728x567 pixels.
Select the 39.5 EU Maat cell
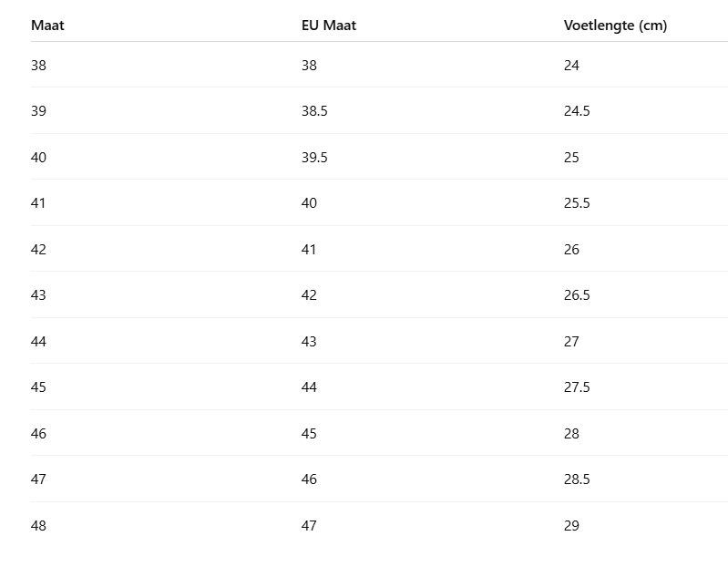pyautogui.click(x=314, y=158)
